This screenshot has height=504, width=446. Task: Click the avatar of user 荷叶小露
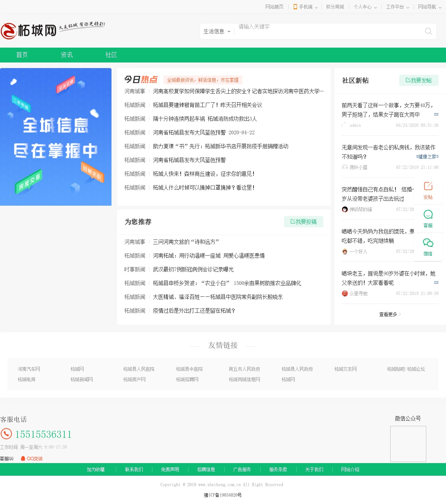pyautogui.click(x=345, y=167)
